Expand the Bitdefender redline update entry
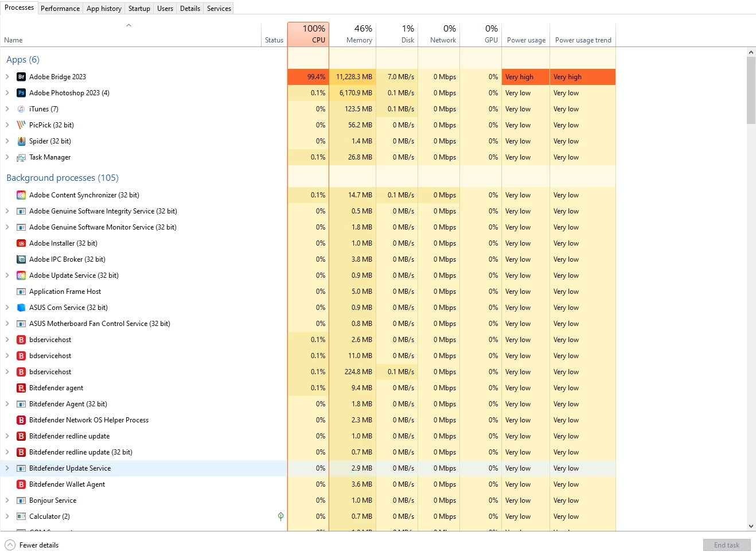The width and height of the screenshot is (756, 559). (x=7, y=436)
